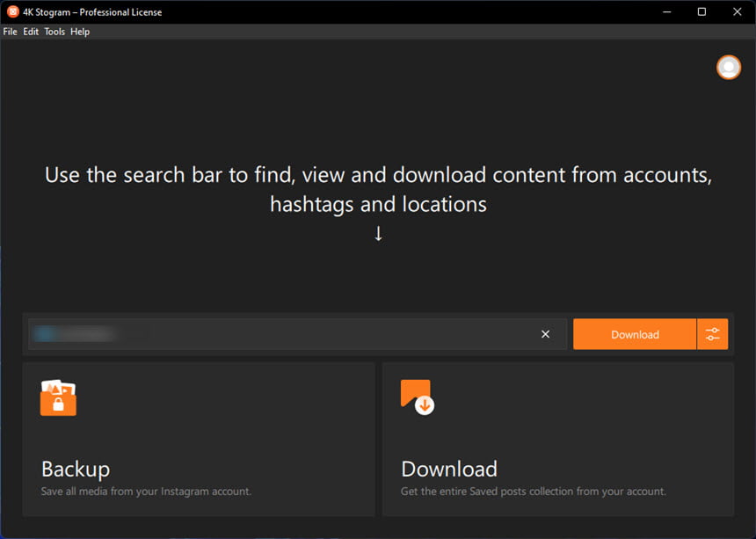Close the 4K Stogram window

click(x=738, y=11)
